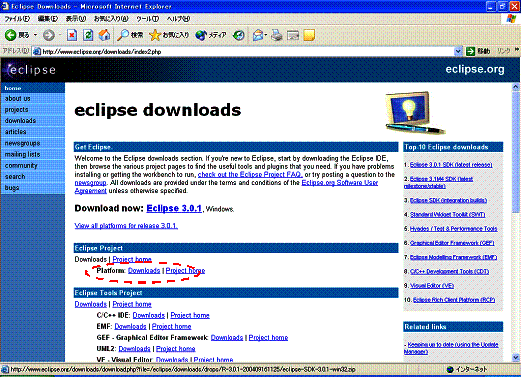Viewport: 523px width, 378px height.
Task: Open the Media pane globe icon
Action: (201, 35)
